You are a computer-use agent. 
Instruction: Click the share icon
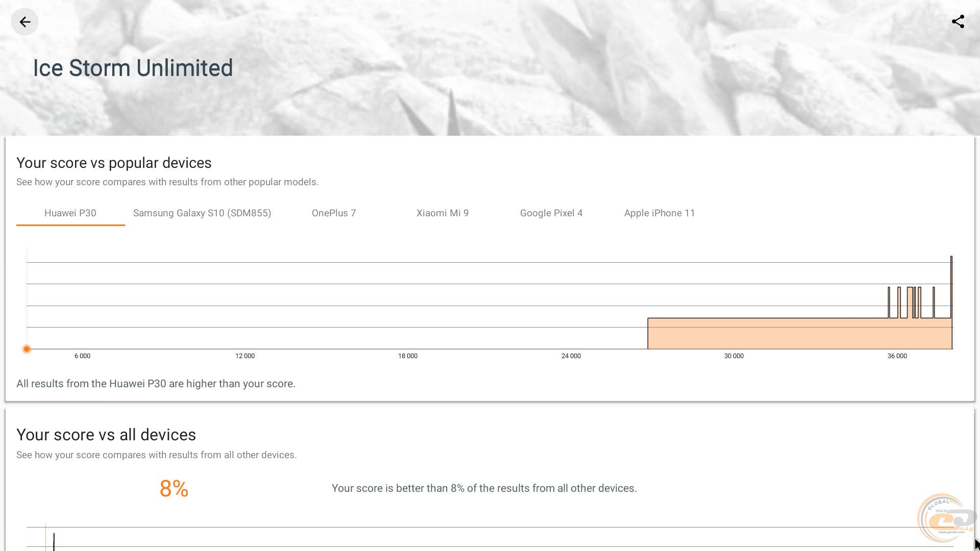pyautogui.click(x=958, y=22)
